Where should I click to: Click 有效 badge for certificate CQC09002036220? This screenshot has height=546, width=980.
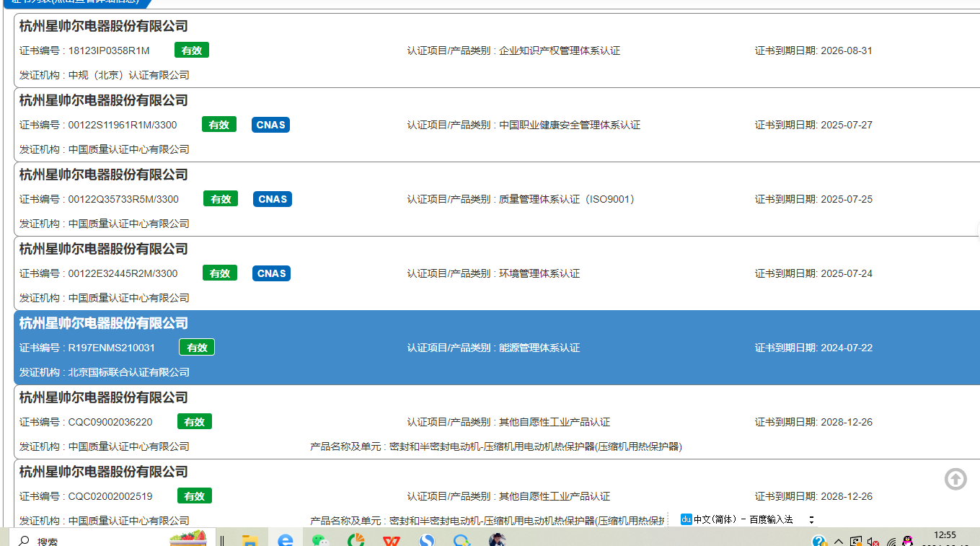point(195,422)
